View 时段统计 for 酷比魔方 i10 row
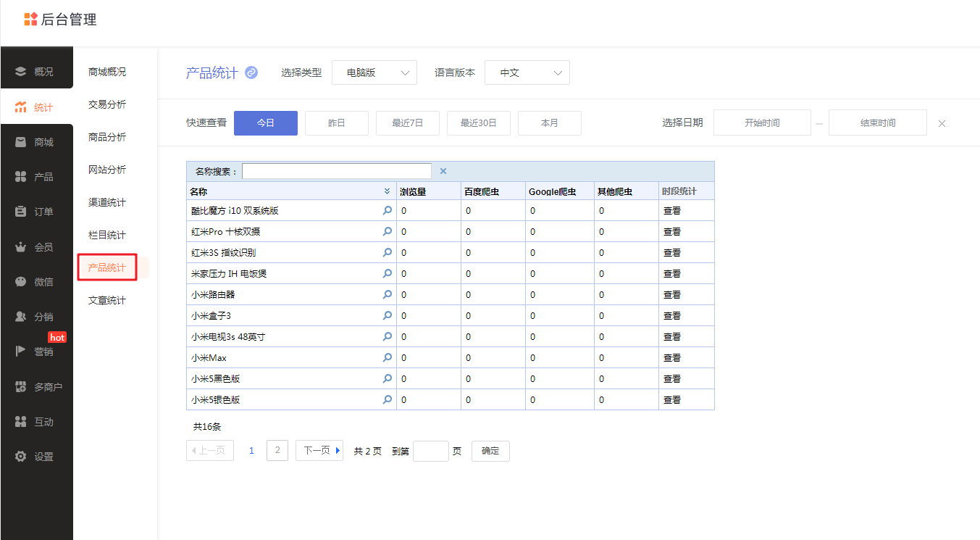The width and height of the screenshot is (980, 540). click(x=672, y=211)
